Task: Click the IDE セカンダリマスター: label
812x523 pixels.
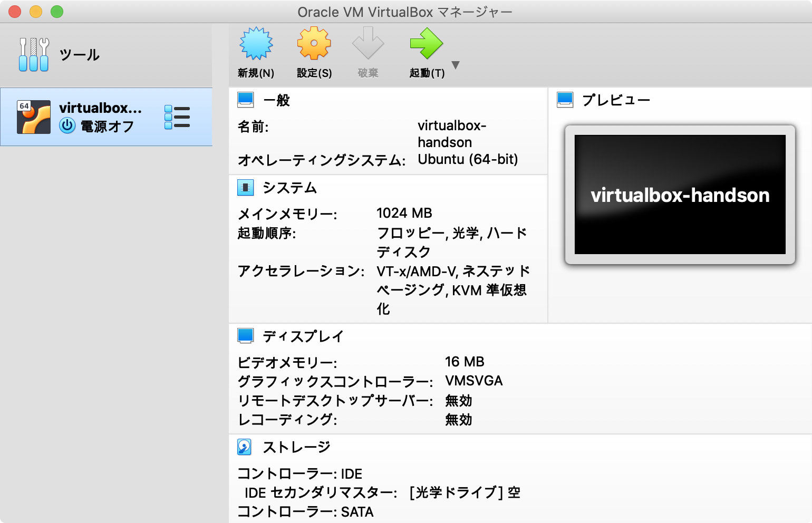Action: coord(321,492)
